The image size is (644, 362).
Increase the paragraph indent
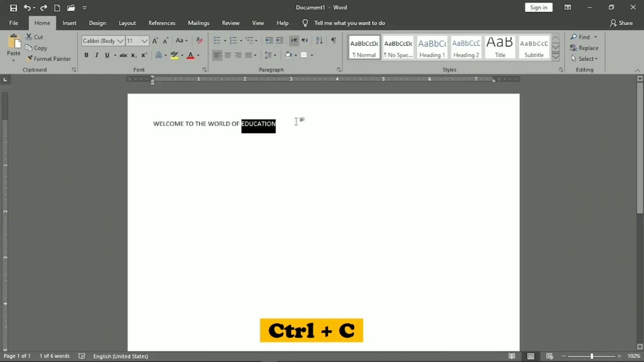point(280,41)
